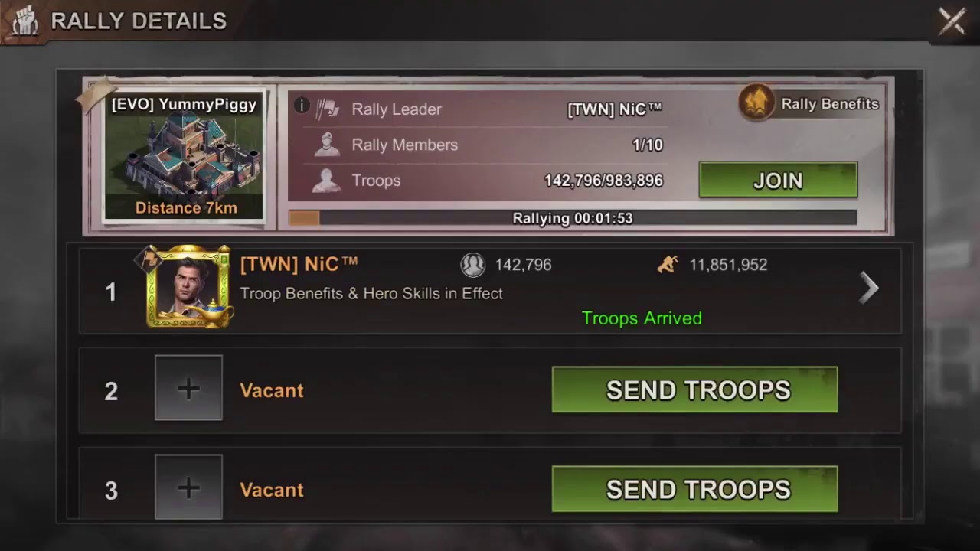This screenshot has width=980, height=551.
Task: Tap the info icon beside Rally Leader
Action: (x=302, y=105)
